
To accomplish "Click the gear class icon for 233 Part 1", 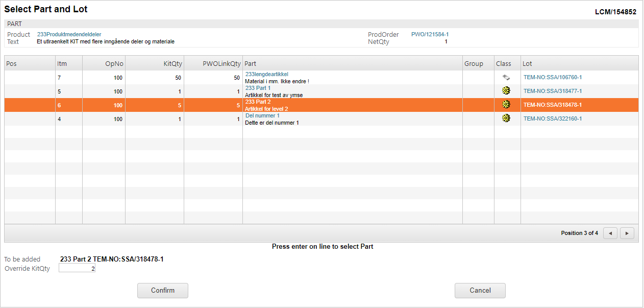I will pos(506,91).
